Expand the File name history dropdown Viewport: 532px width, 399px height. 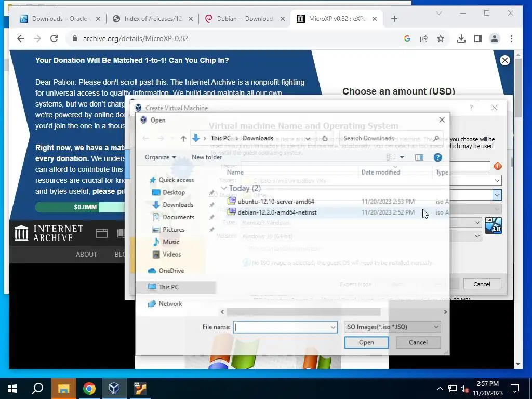[333, 327]
